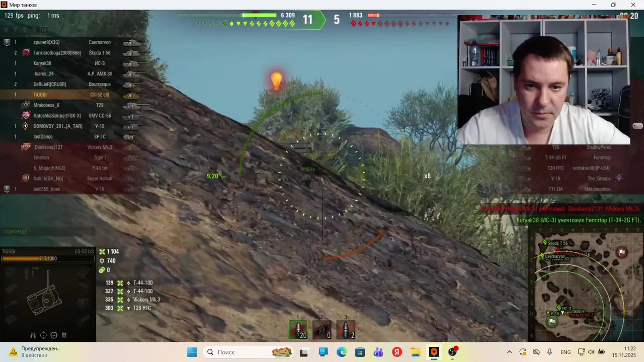Click the crosshair icon in damage panel
Image resolution: width=644 pixels, height=362 pixels.
43,335
